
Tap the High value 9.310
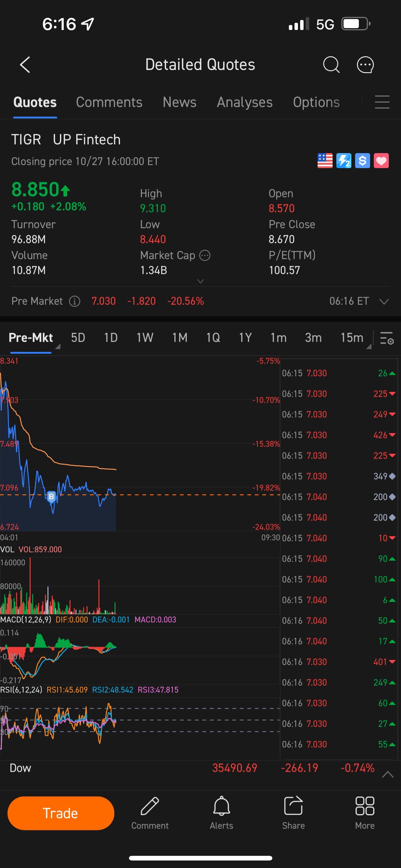click(153, 208)
